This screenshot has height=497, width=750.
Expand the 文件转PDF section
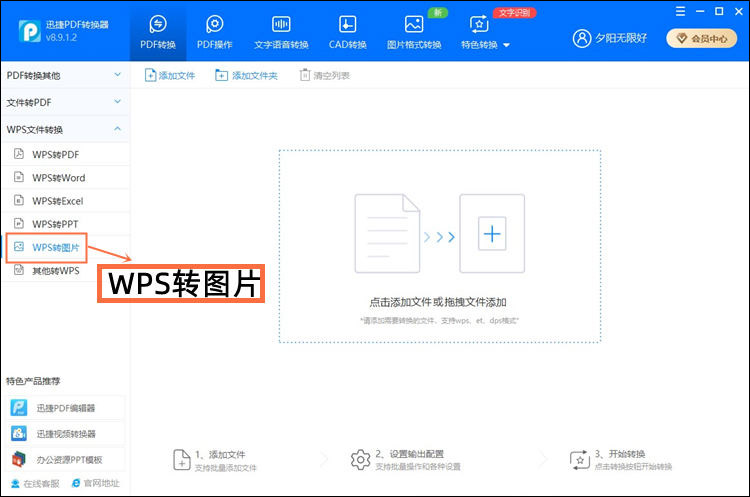(65, 102)
